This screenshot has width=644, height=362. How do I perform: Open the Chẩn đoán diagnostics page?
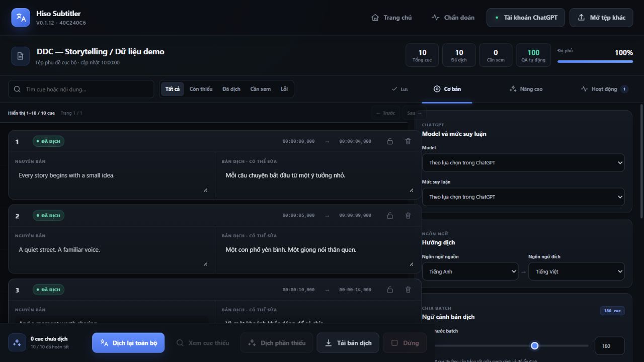pyautogui.click(x=453, y=18)
